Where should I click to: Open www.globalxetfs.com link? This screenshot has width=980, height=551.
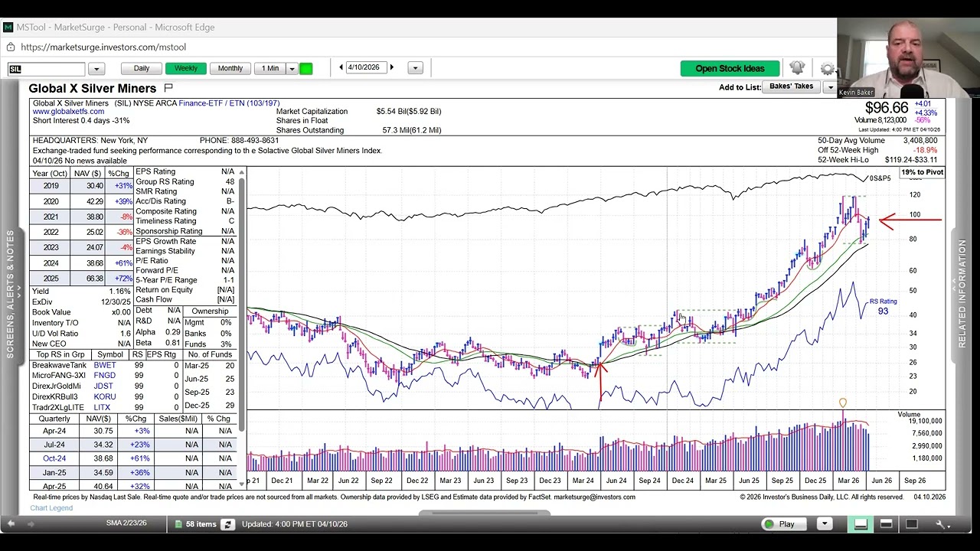coord(68,112)
